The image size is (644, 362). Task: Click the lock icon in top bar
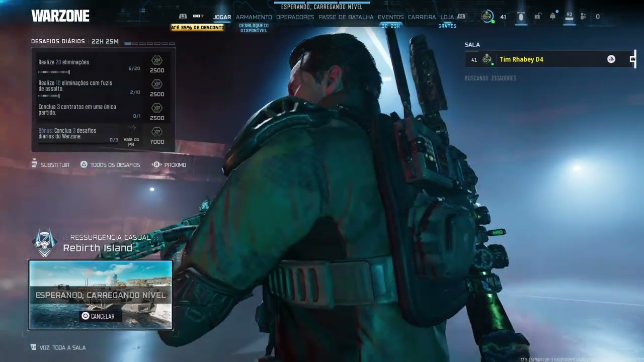[537, 17]
